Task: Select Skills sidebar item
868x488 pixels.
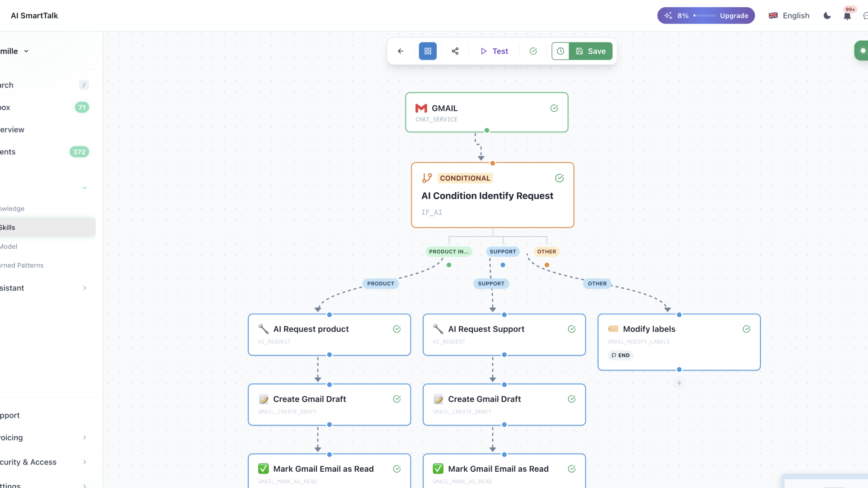Action: [x=47, y=227]
